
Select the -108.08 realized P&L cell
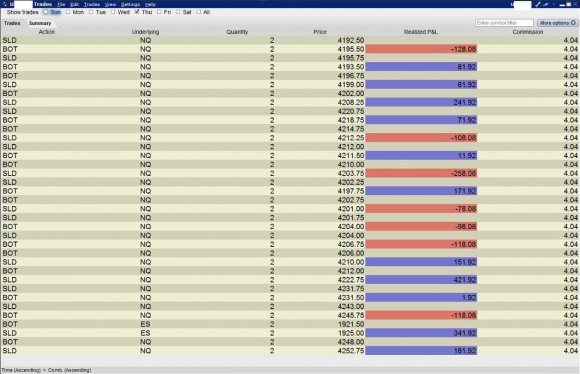421,138
